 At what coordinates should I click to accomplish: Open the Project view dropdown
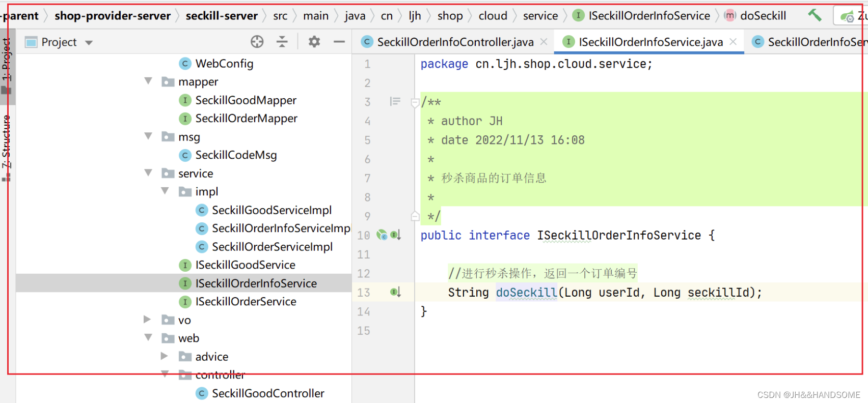(x=89, y=43)
